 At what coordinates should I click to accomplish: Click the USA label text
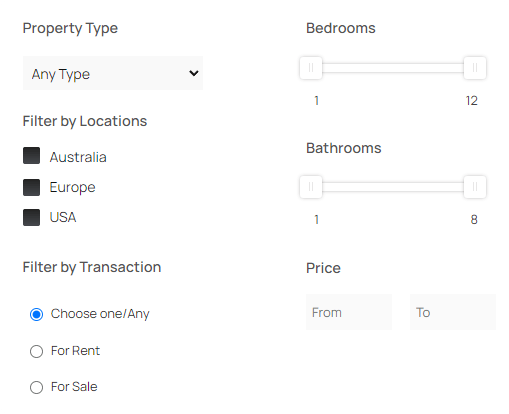click(63, 217)
